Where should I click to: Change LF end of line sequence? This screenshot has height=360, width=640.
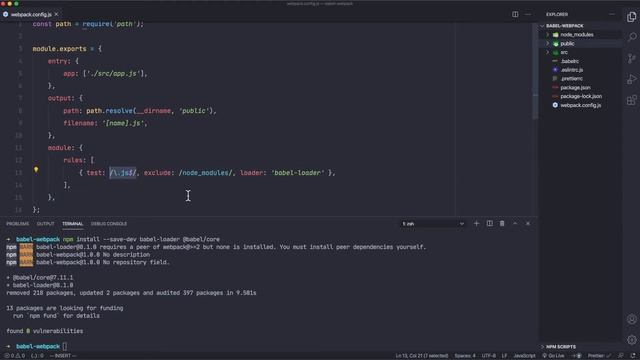504,356
